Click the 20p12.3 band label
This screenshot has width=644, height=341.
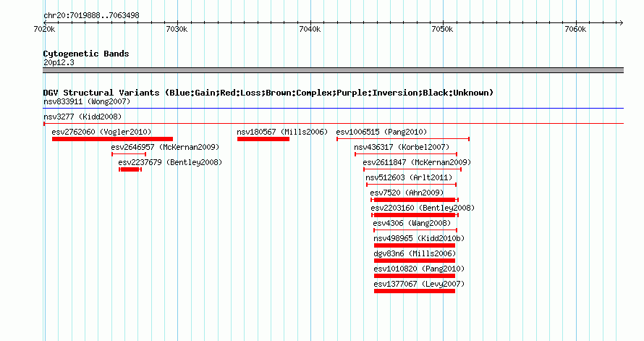pyautogui.click(x=59, y=62)
